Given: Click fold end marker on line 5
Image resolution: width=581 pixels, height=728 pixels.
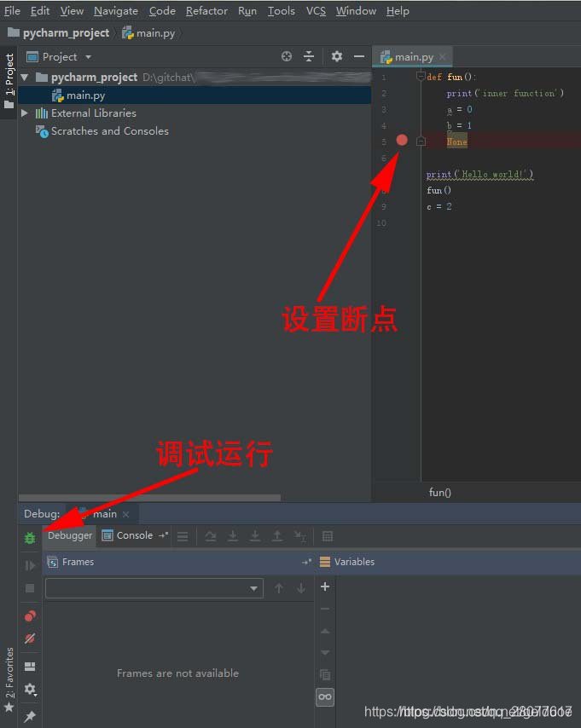Looking at the screenshot, I should point(421,142).
